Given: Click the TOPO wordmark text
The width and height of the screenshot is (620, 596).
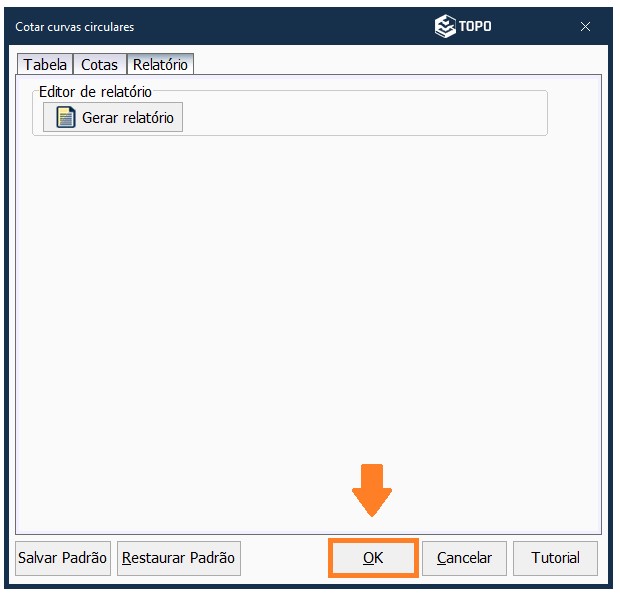Looking at the screenshot, I should 475,27.
